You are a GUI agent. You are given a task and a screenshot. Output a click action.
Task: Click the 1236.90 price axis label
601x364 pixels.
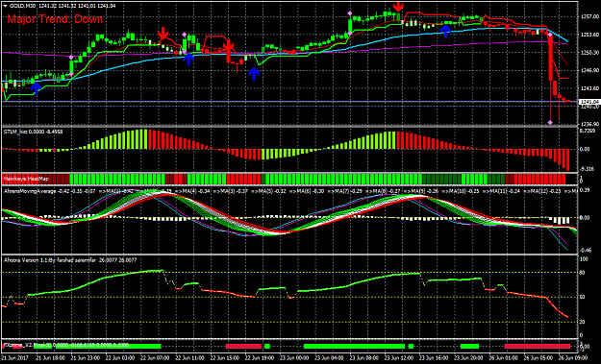coord(589,125)
